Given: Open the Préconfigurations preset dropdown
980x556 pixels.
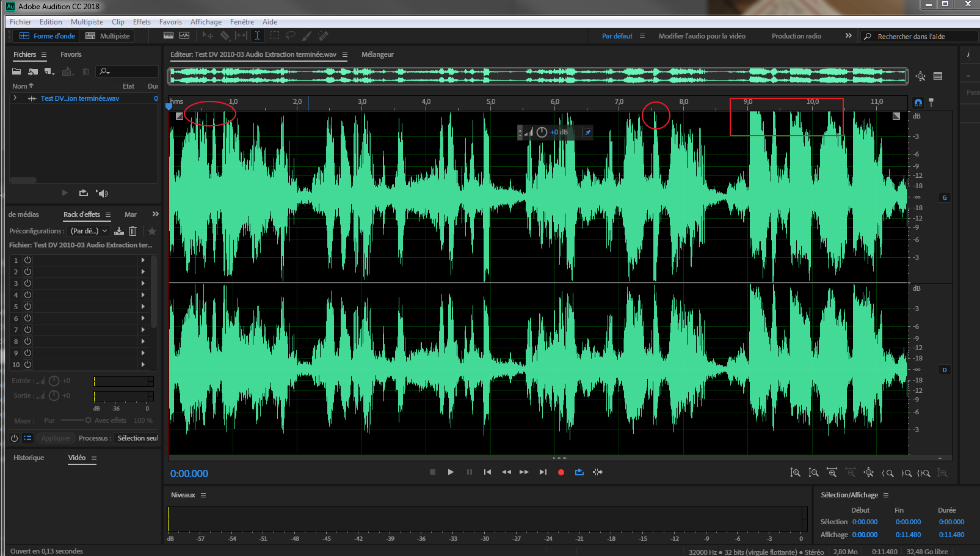Looking at the screenshot, I should [x=89, y=231].
